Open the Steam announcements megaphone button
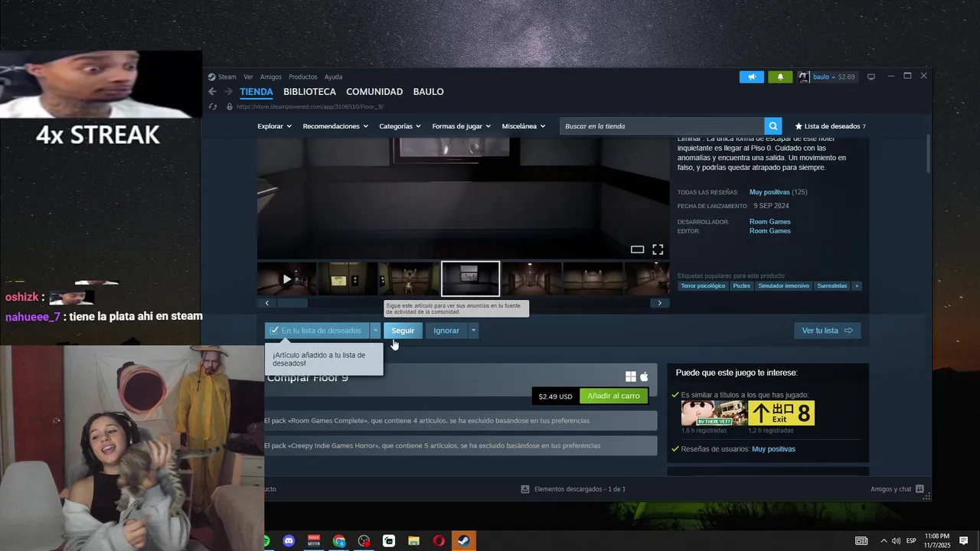The width and height of the screenshot is (980, 551). click(752, 77)
